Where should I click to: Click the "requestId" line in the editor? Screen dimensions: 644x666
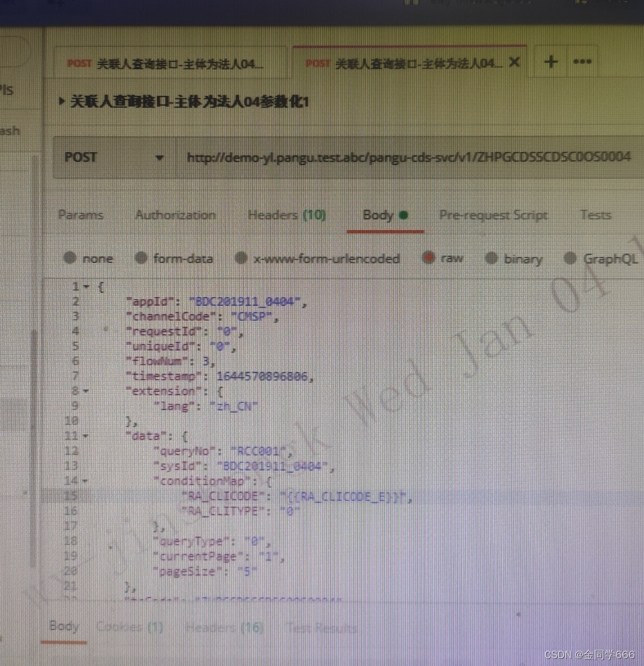pos(184,332)
